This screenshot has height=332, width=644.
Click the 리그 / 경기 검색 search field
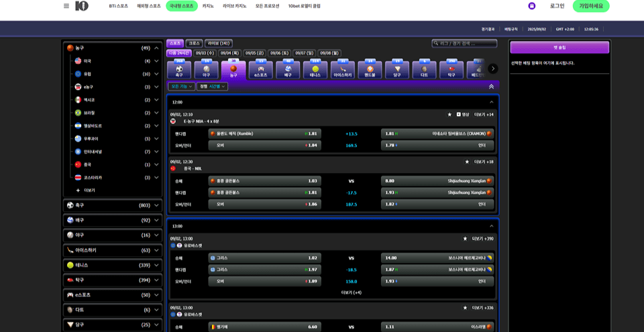(x=464, y=43)
